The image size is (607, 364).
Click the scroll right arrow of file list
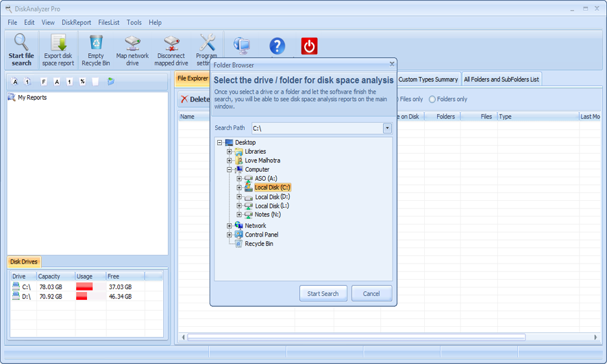pyautogui.click(x=596, y=337)
